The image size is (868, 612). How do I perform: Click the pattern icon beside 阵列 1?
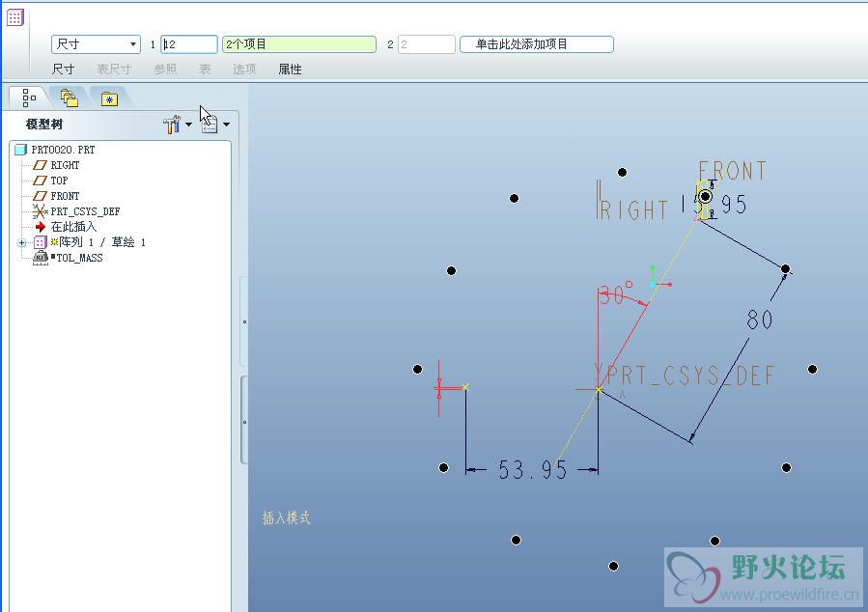coord(40,242)
